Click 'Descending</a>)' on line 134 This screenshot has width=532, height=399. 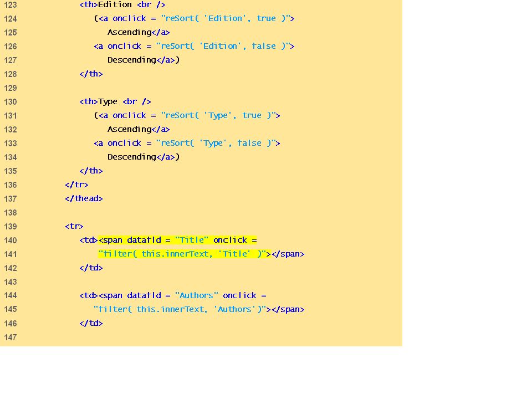[144, 157]
